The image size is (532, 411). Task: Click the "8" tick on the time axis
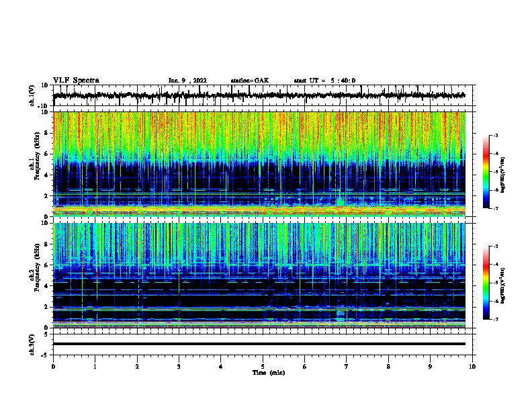[x=388, y=367]
